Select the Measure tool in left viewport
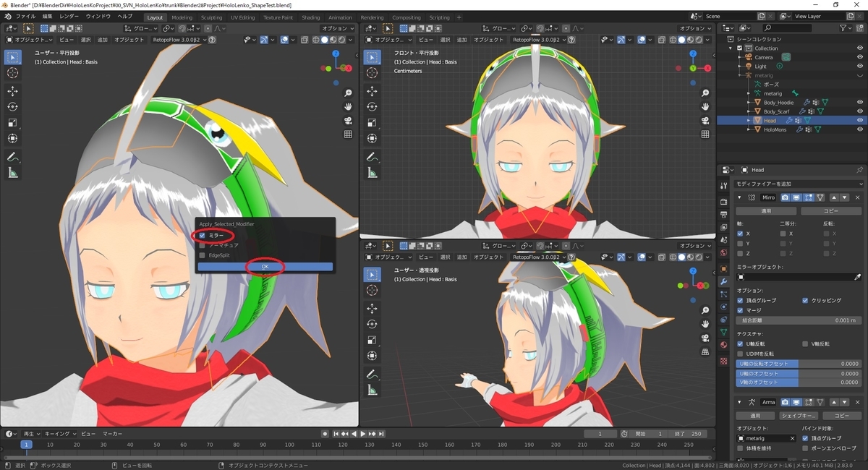Screen dimensions: 868x470 (x=12, y=172)
